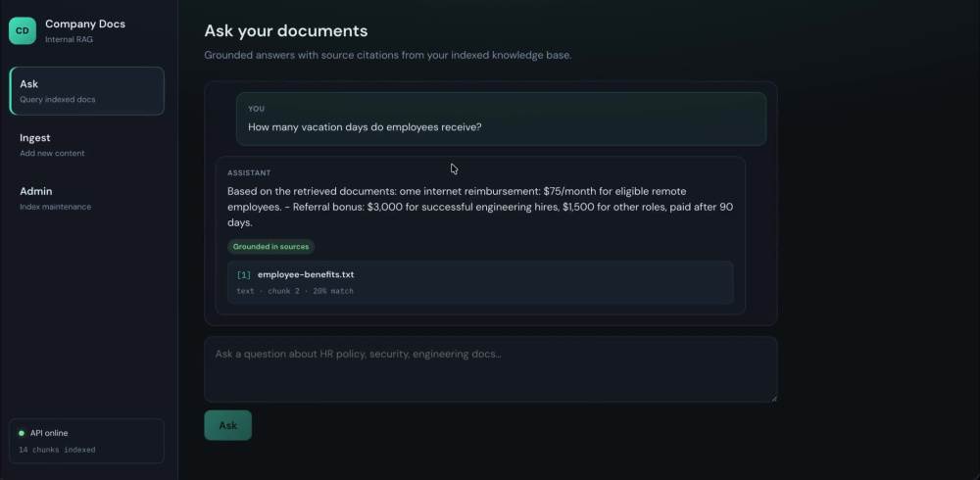This screenshot has width=980, height=480.
Task: Click the API online status label
Action: pos(49,433)
